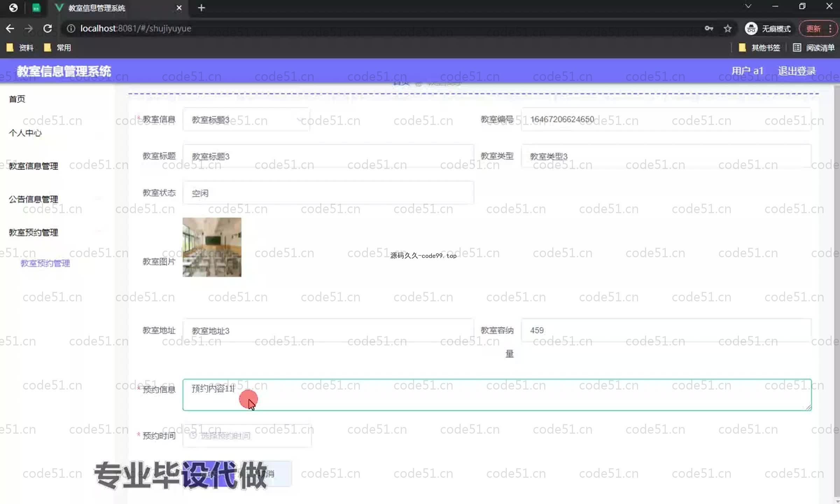Select the highlighted 教室预约管理 submenu item
840x504 pixels.
click(x=45, y=263)
